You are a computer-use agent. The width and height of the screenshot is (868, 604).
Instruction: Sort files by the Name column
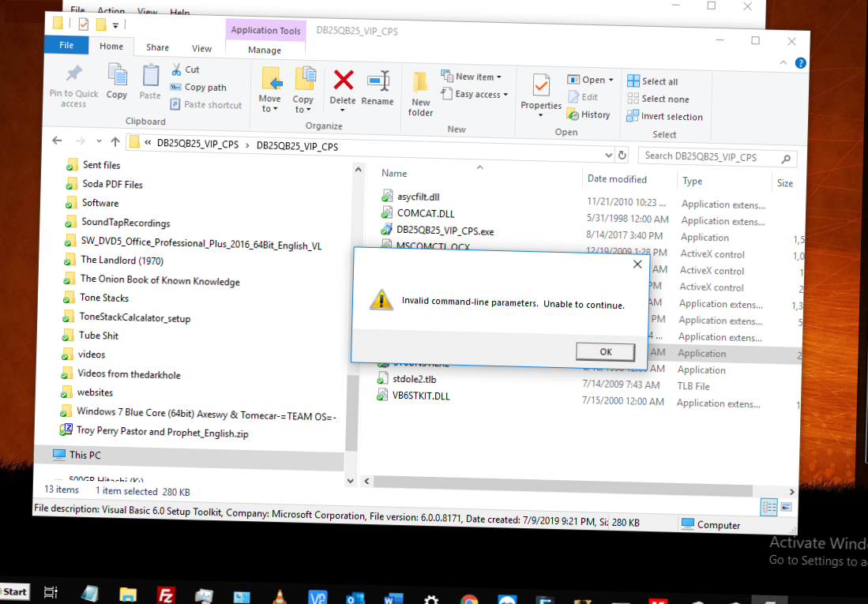(393, 173)
